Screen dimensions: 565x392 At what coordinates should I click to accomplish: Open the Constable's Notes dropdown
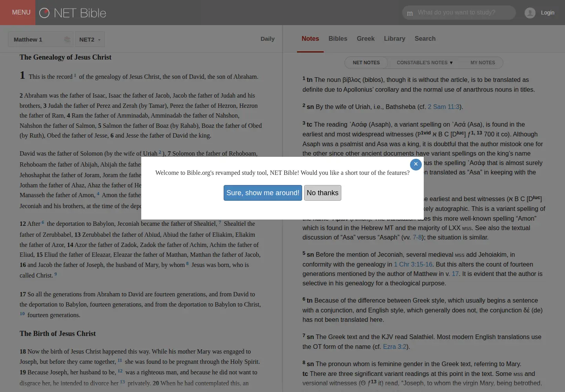(x=425, y=63)
